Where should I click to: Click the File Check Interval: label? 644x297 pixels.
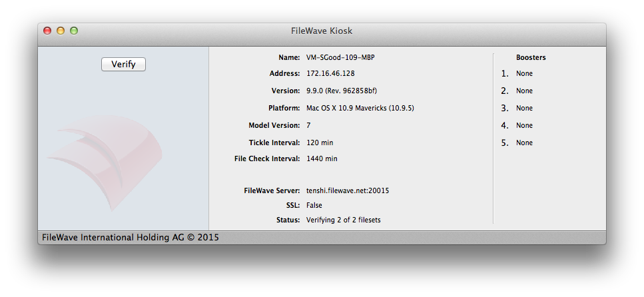click(267, 158)
